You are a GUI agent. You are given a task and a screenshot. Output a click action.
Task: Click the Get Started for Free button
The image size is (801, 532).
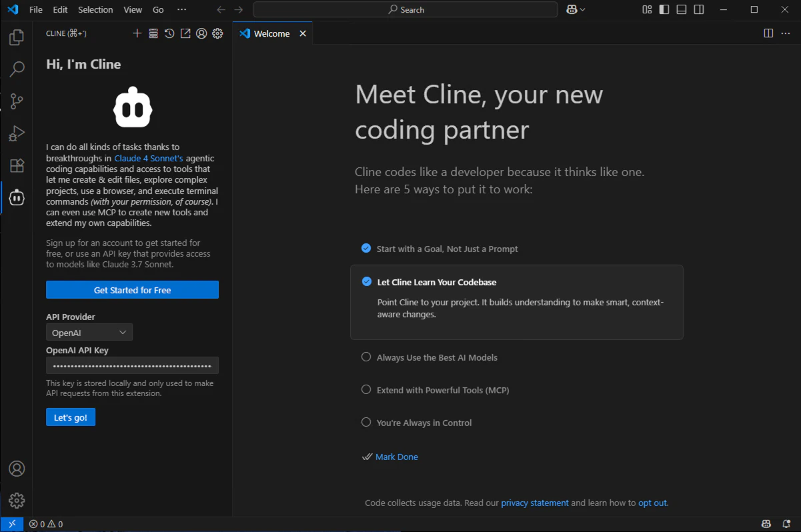[132, 290]
